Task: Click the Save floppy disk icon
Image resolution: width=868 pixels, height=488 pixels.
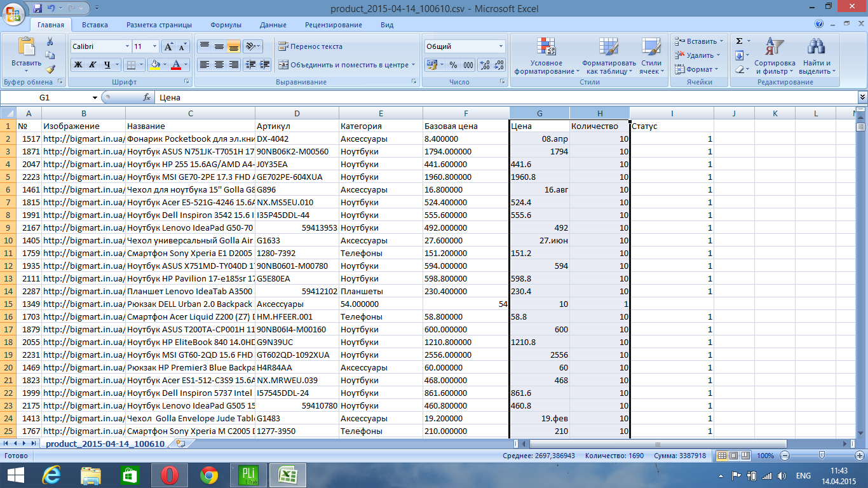Action: click(x=37, y=9)
